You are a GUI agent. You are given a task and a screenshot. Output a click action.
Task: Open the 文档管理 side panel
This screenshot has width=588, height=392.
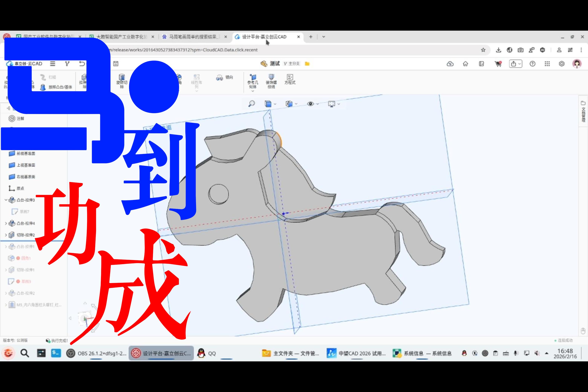click(x=583, y=111)
